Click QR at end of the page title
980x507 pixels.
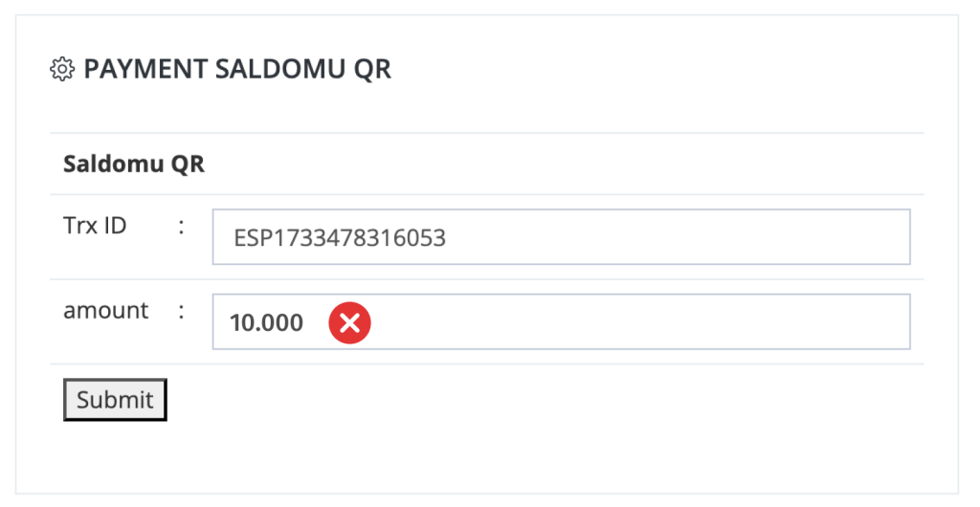[373, 70]
